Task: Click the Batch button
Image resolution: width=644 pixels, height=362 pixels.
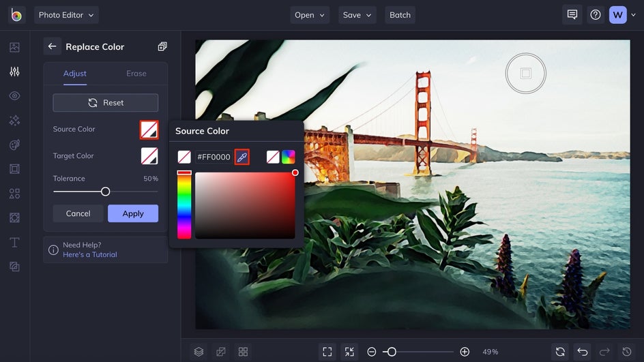Action: [400, 15]
